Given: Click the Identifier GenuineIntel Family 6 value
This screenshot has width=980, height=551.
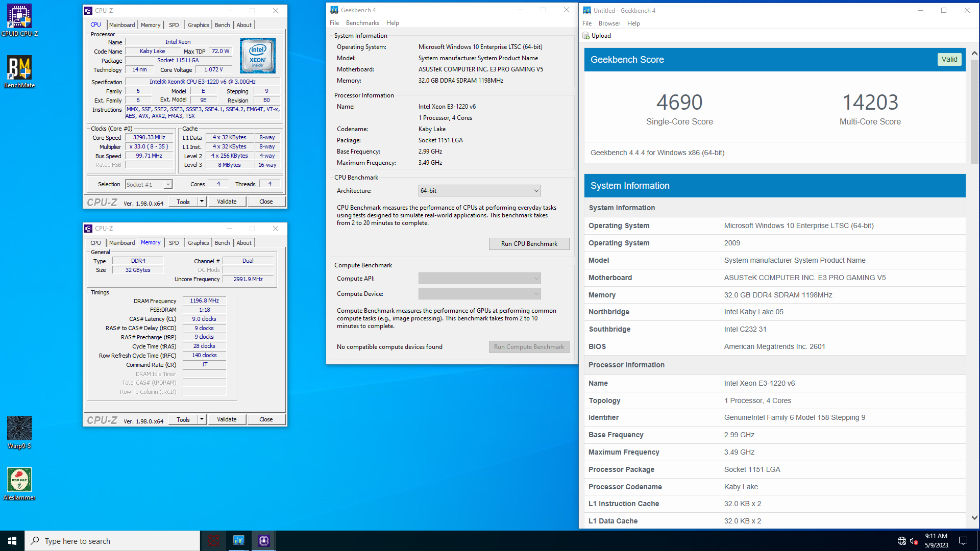Looking at the screenshot, I should tap(794, 418).
